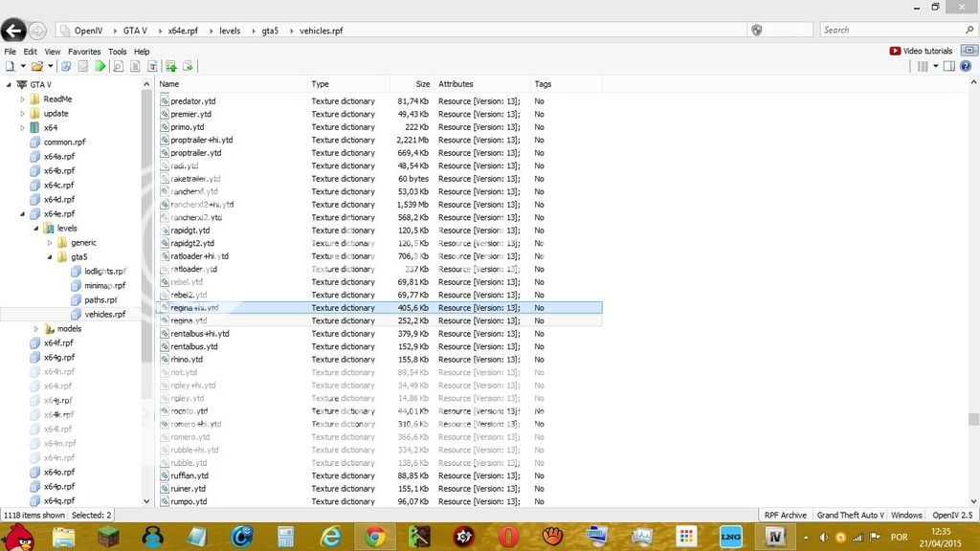
Task: Open the Favorites menu
Action: click(x=84, y=52)
